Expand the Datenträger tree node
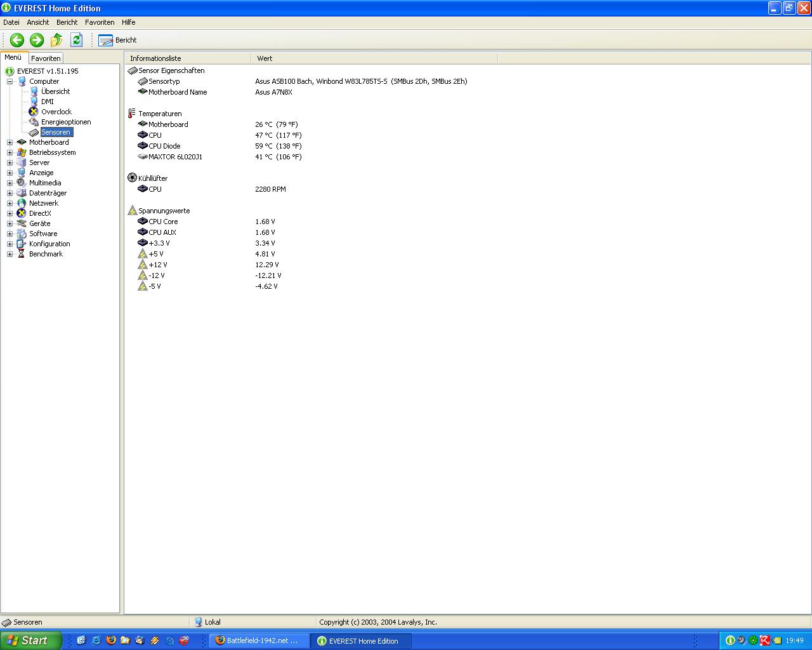The width and height of the screenshot is (812, 650). [x=10, y=193]
